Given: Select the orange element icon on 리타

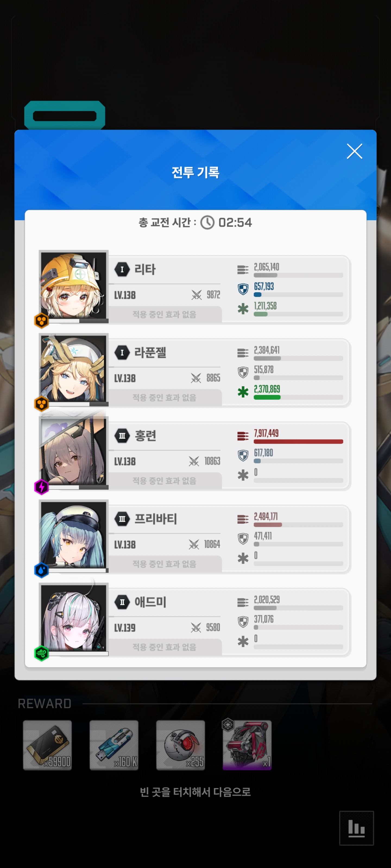Looking at the screenshot, I should tap(42, 320).
